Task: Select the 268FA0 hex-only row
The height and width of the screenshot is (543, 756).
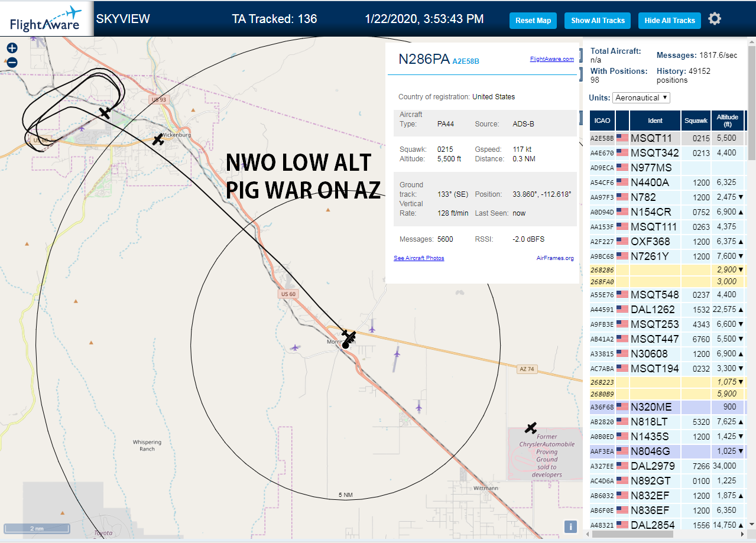Action: pyautogui.click(x=667, y=282)
